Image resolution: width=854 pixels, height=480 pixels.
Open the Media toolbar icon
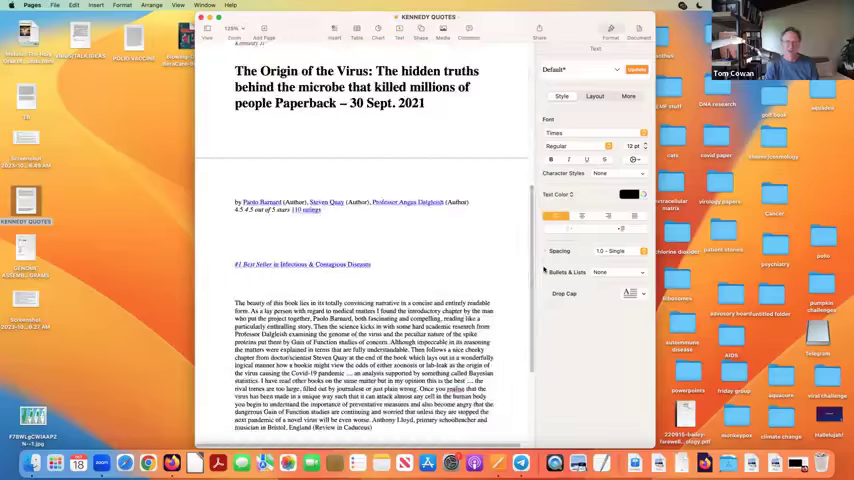(x=443, y=30)
